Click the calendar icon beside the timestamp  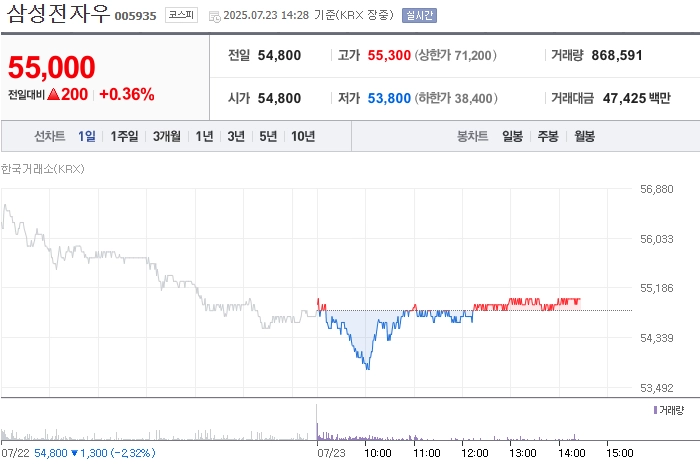pos(215,16)
